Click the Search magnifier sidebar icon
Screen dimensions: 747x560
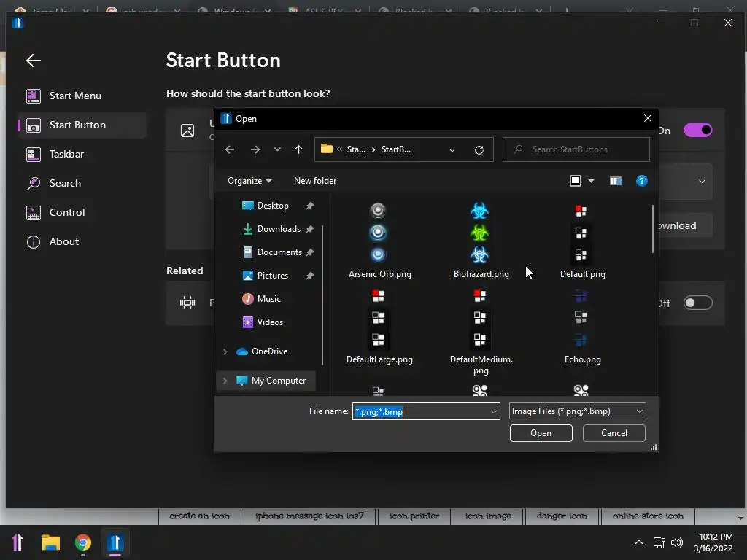tap(34, 183)
